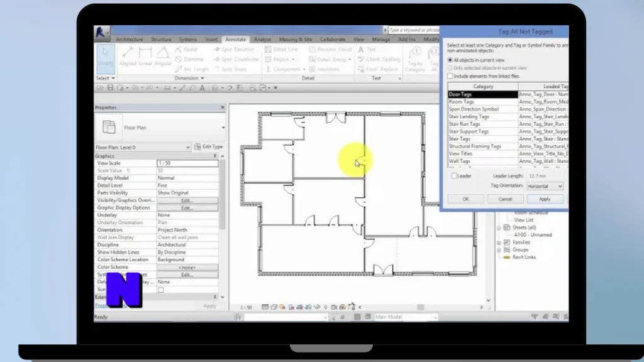
Task: Choose the Angular dimension tool
Action: click(163, 57)
